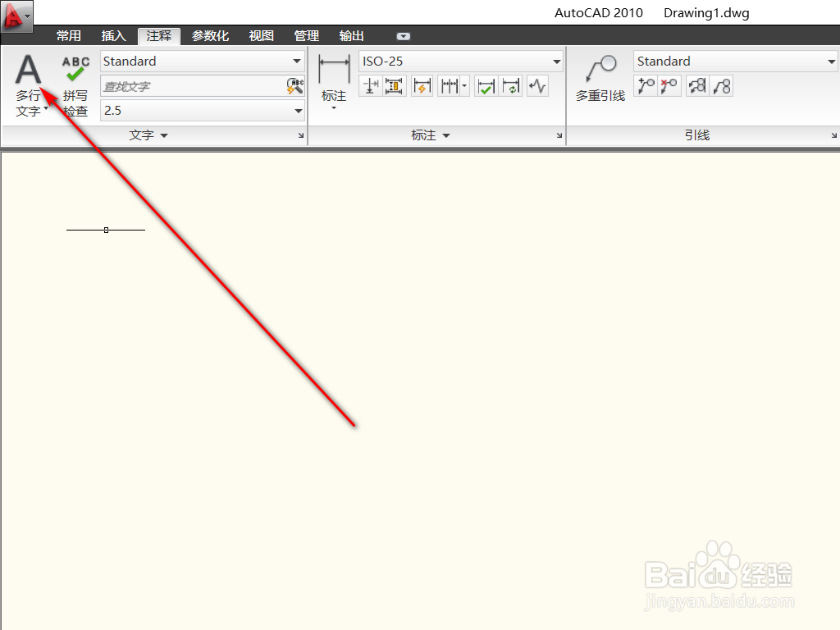Select the 多行文字 (Multiline Text) tool
Screen dimensions: 840x630
click(x=29, y=82)
